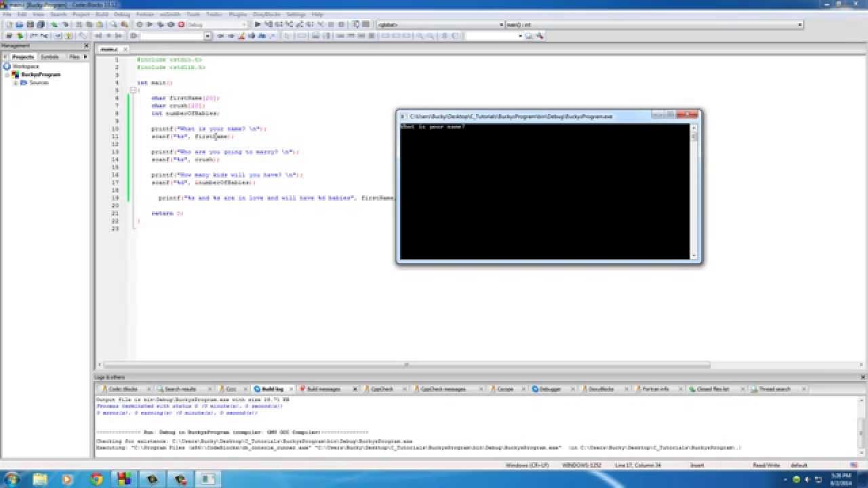Screen dimensions: 868x488
Task: Switch to the Symbols tab
Action: click(x=50, y=57)
